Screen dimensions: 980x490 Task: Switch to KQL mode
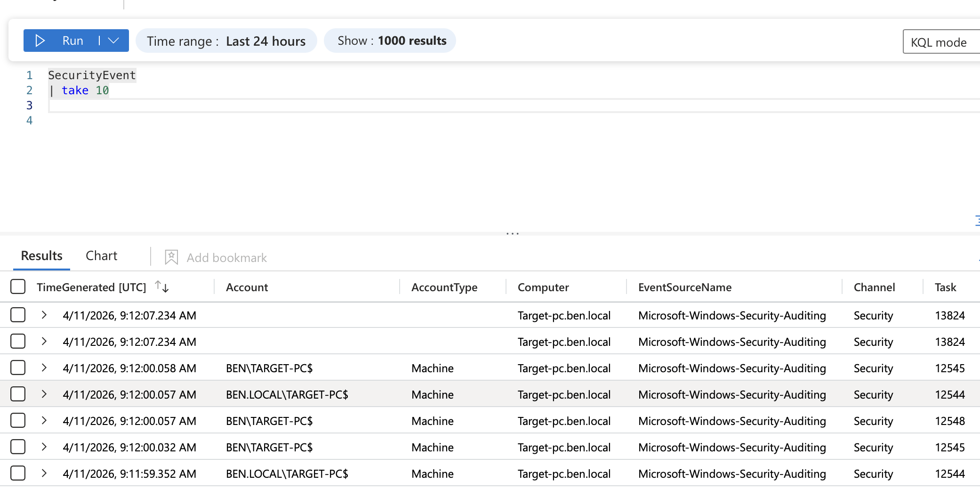[939, 42]
